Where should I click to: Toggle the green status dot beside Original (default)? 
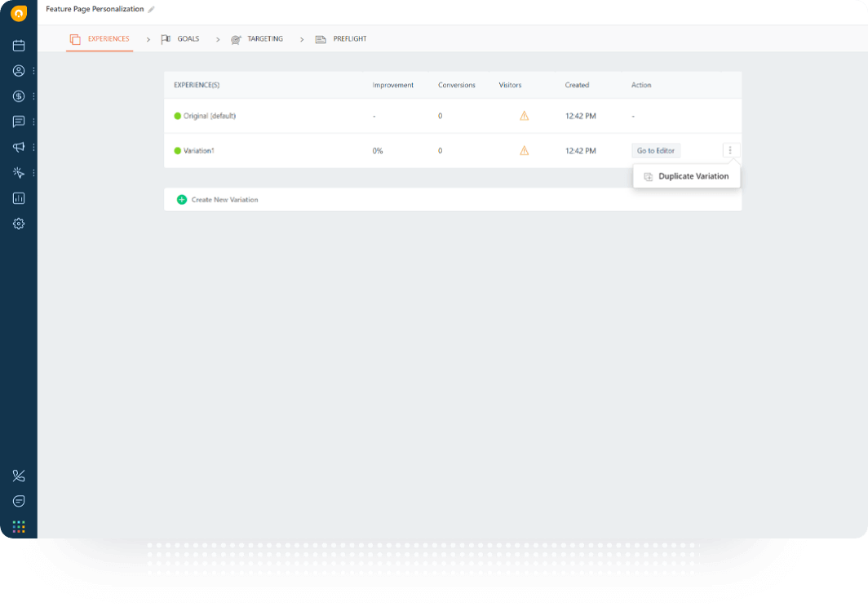[x=178, y=116]
